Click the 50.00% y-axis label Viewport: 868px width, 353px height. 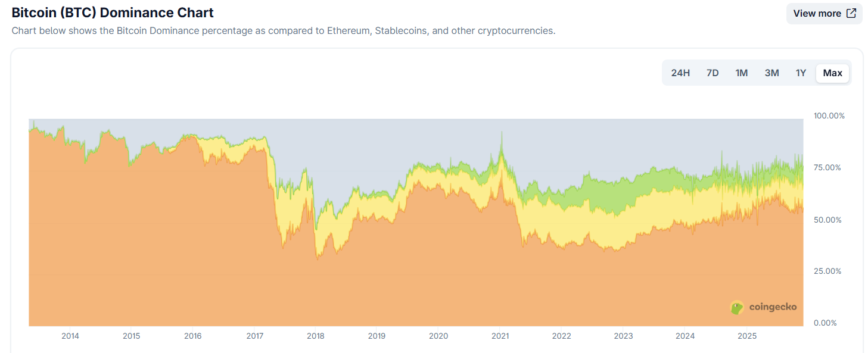(x=827, y=220)
